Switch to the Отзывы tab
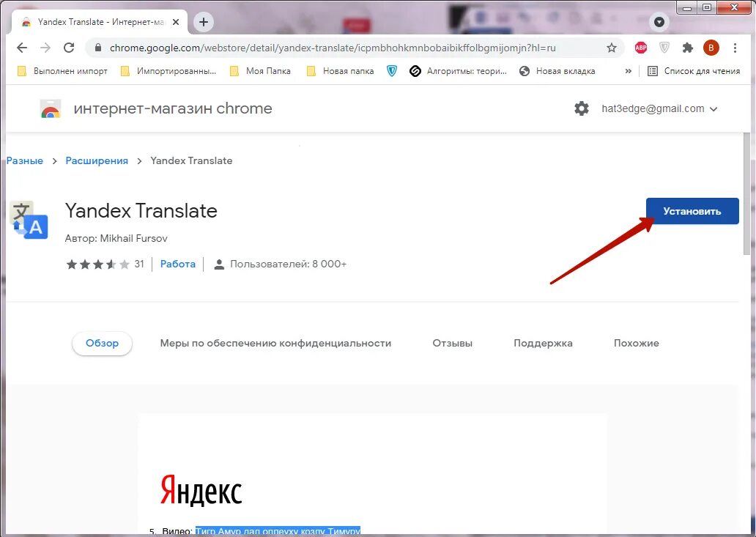 pyautogui.click(x=452, y=343)
